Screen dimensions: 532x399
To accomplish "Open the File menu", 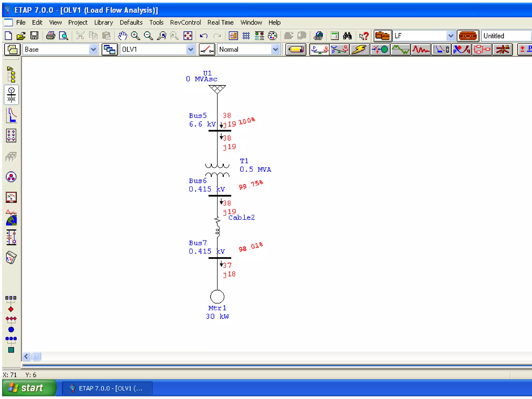I will pos(21,22).
